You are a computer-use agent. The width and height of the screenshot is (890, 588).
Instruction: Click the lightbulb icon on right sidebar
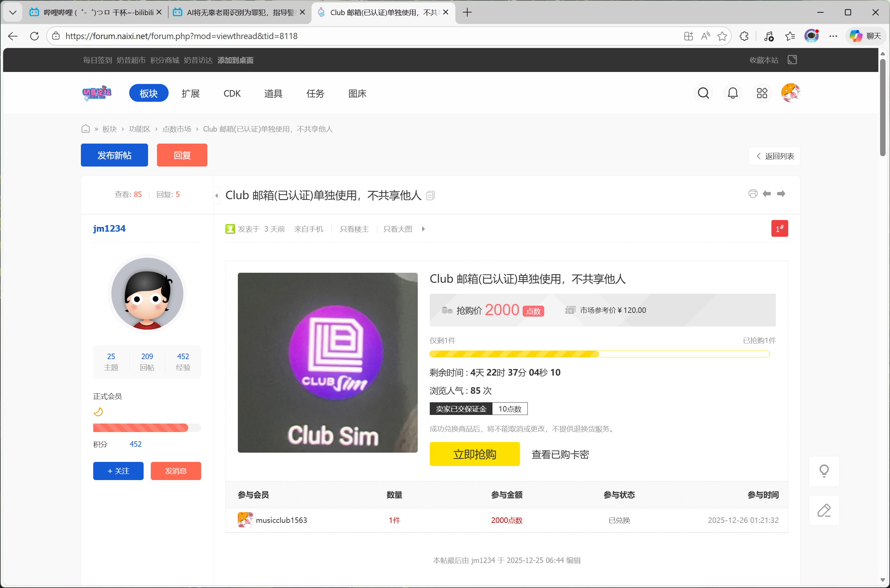pos(824,471)
